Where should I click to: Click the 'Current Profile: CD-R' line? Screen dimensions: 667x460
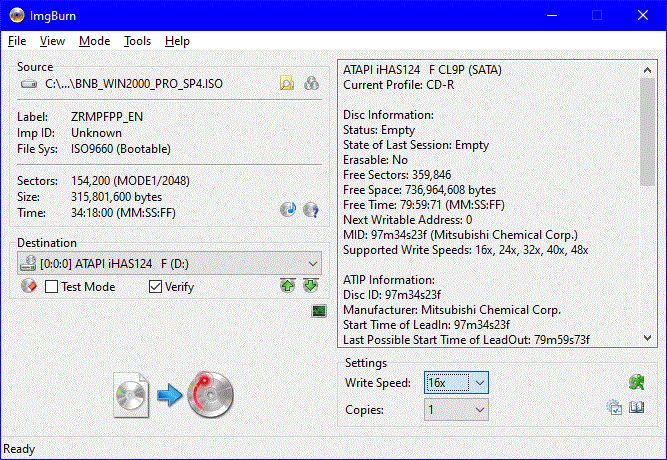(x=399, y=85)
